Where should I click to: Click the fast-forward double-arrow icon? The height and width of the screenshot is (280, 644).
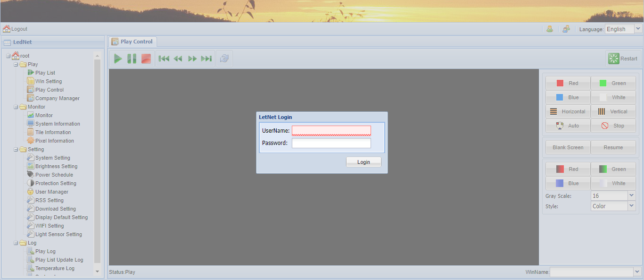tap(192, 59)
